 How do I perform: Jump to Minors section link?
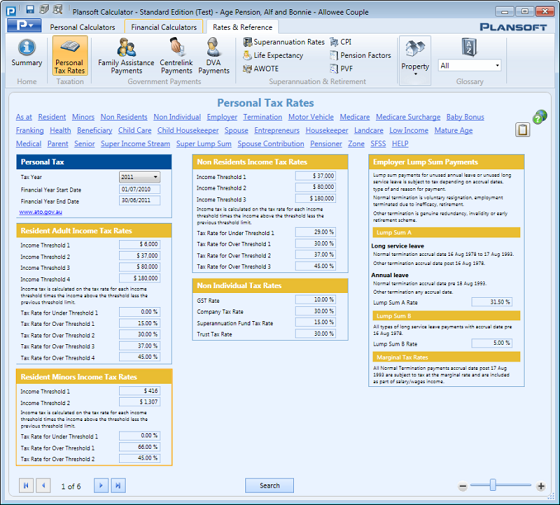point(83,117)
